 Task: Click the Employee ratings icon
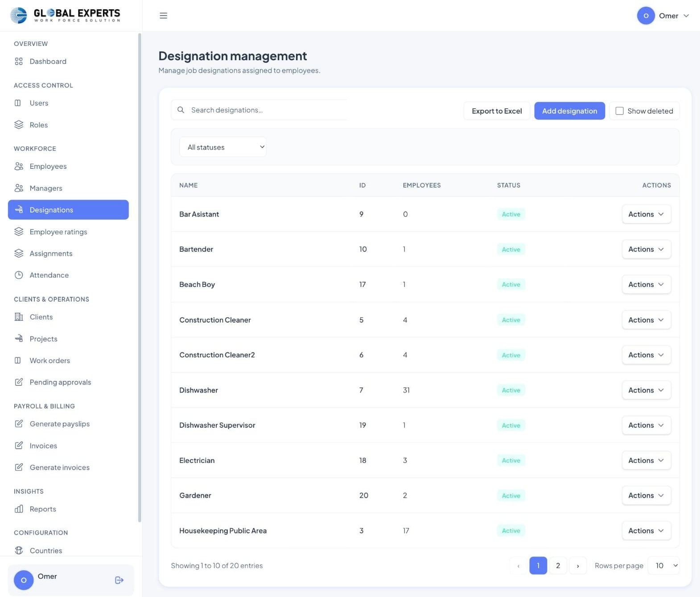point(19,232)
